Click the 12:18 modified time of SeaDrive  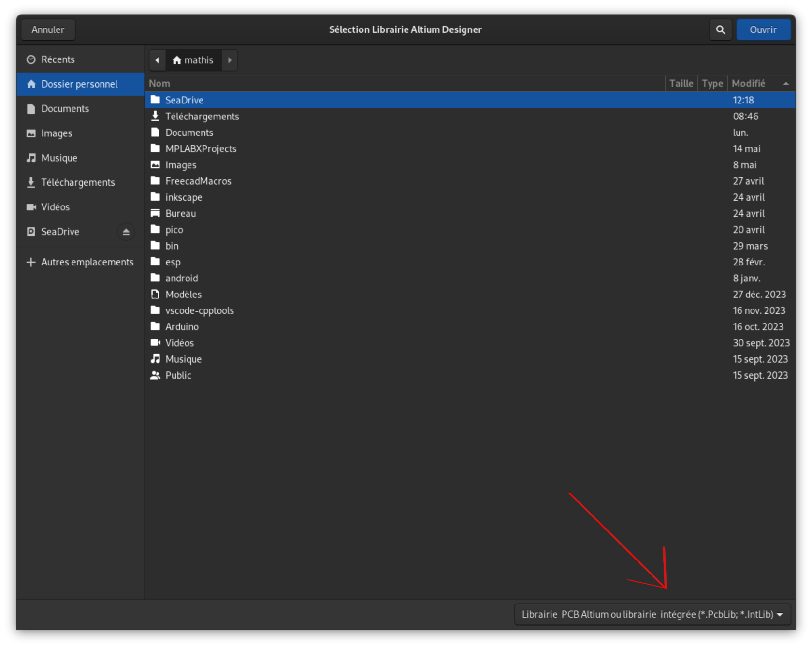tap(743, 100)
